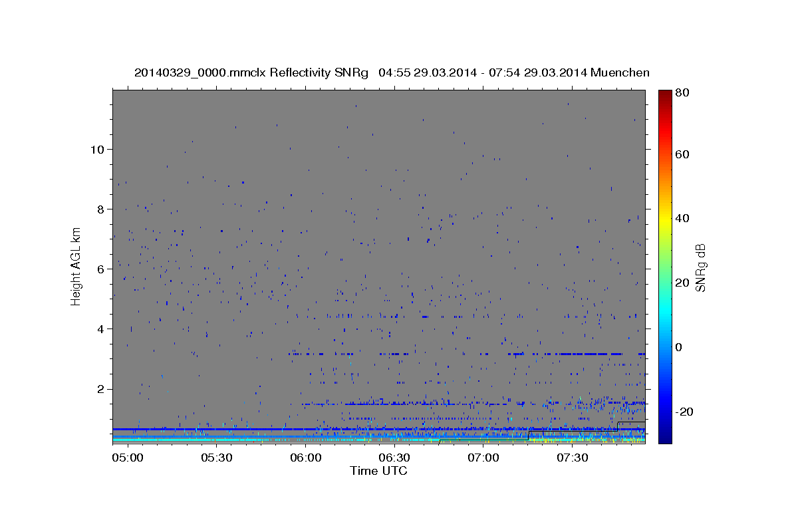Click the height axis label 8

click(x=101, y=209)
